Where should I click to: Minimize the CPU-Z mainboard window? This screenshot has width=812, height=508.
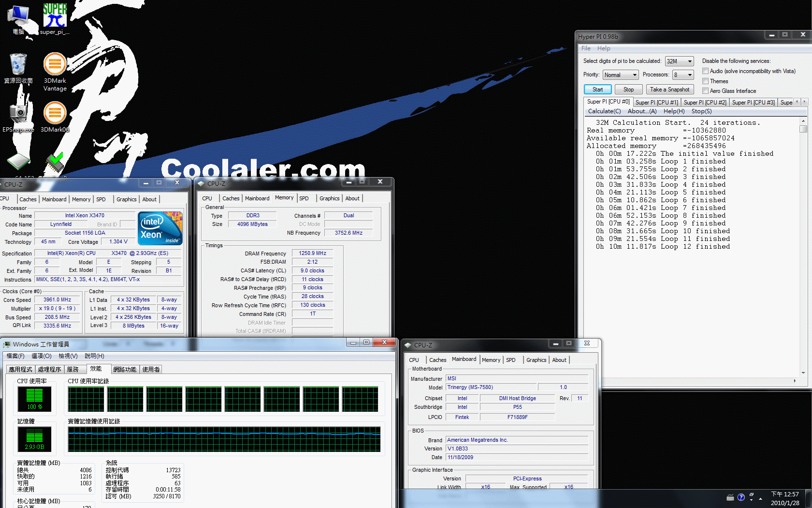coord(556,344)
